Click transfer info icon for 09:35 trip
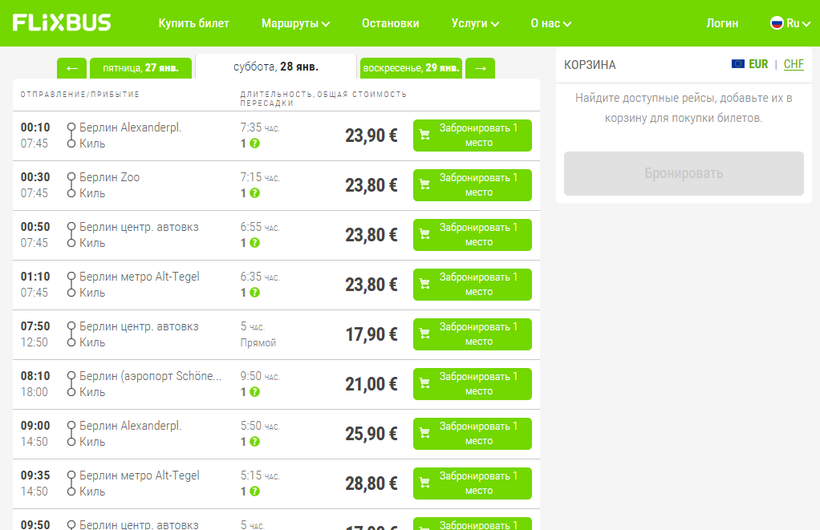 pos(254,491)
